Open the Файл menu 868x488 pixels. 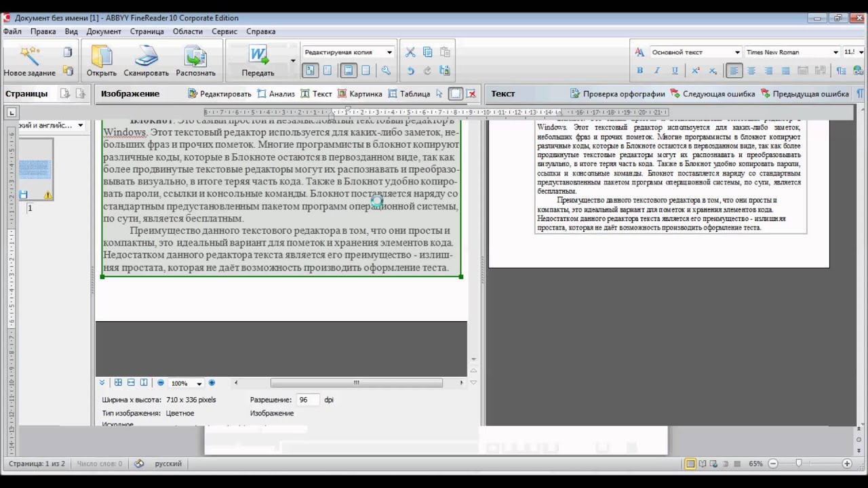pos(12,31)
